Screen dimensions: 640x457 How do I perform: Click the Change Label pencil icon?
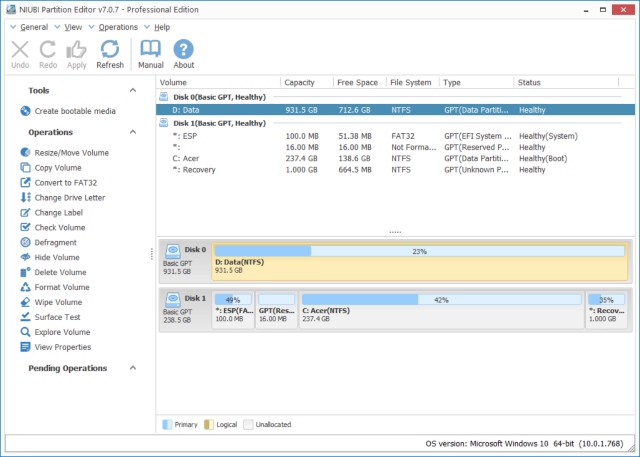coord(25,213)
